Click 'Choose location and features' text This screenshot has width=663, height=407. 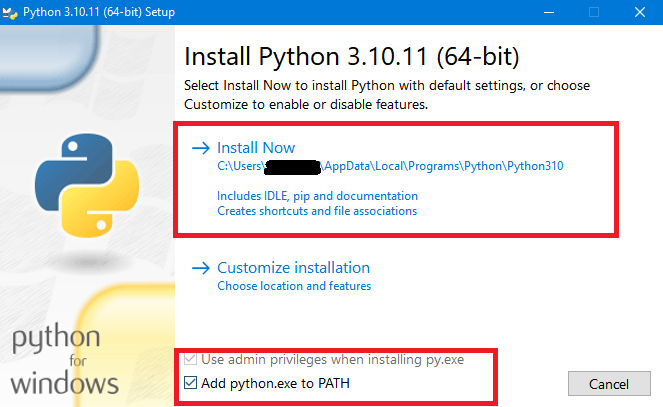coord(294,286)
